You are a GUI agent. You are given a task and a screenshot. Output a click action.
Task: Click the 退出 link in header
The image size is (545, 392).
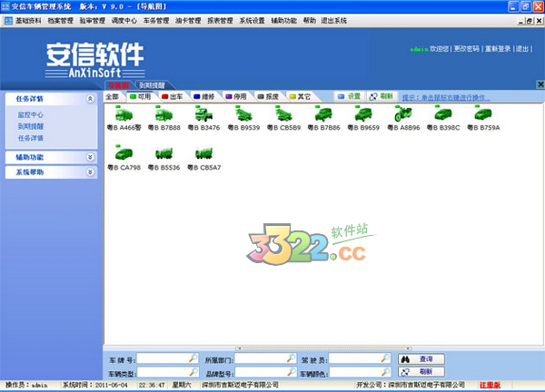point(522,49)
